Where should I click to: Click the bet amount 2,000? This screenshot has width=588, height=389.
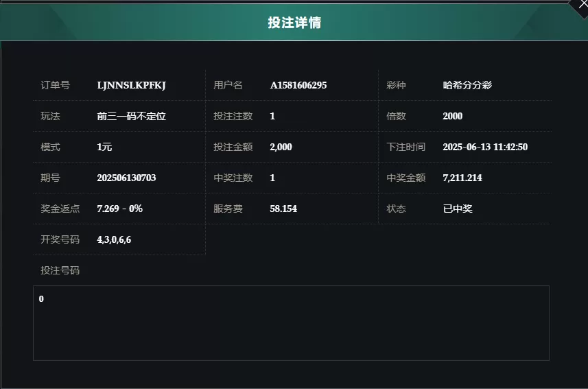(281, 147)
